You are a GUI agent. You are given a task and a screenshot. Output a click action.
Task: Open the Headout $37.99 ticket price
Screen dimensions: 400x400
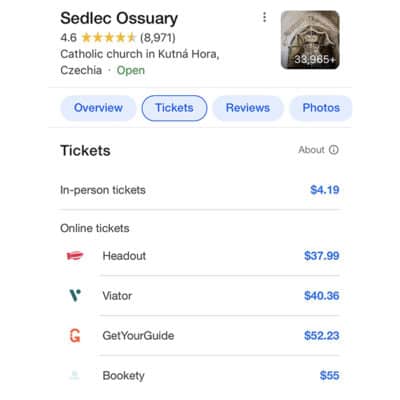click(x=322, y=256)
